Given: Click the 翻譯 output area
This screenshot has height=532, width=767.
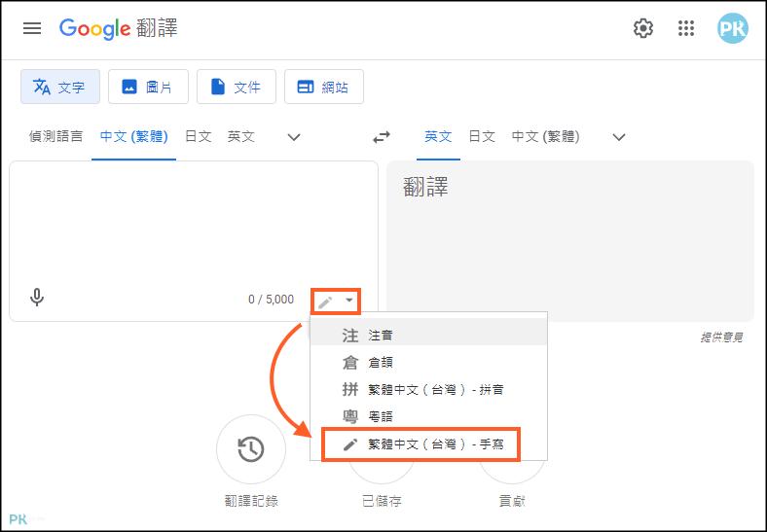Looking at the screenshot, I should [570, 240].
